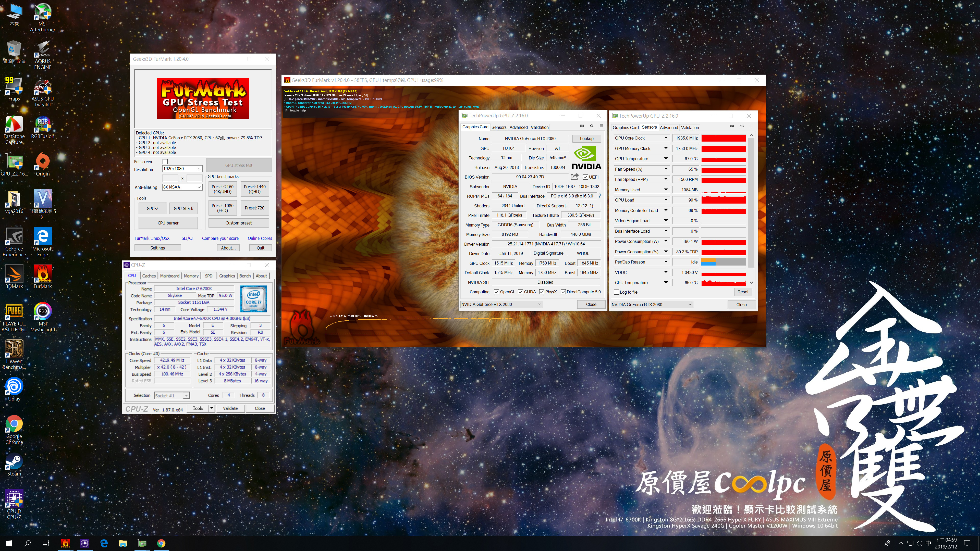This screenshot has height=551, width=980.
Task: Open the Windows Start menu
Action: click(x=9, y=543)
